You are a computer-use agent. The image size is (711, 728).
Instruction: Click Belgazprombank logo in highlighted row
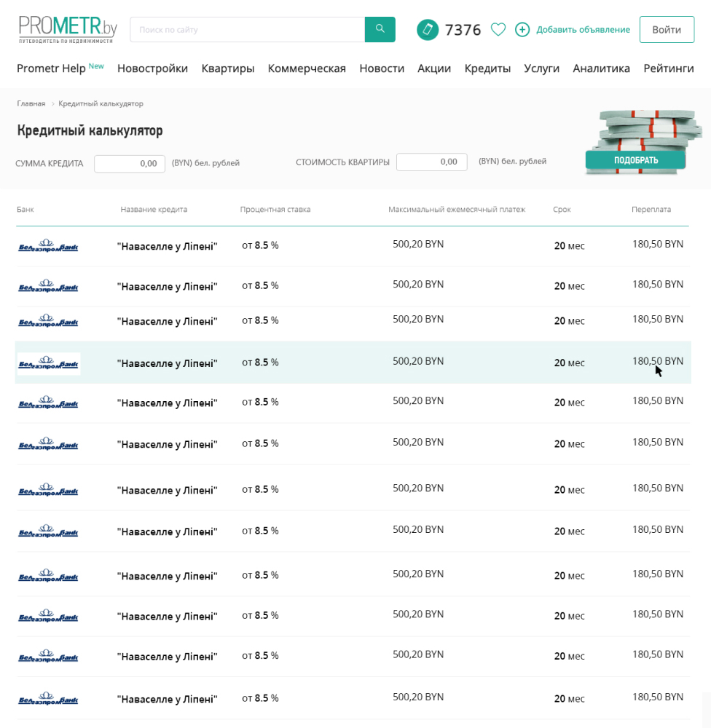point(48,363)
